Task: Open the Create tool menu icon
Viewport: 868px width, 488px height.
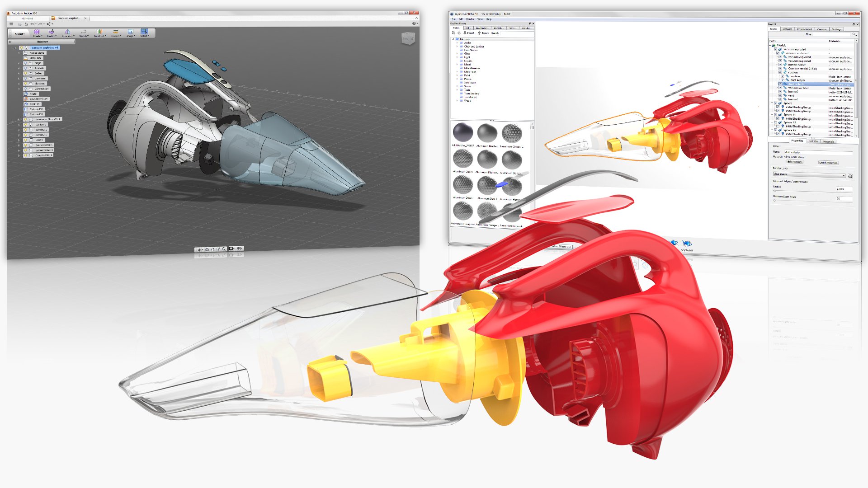Action: pyautogui.click(x=37, y=32)
